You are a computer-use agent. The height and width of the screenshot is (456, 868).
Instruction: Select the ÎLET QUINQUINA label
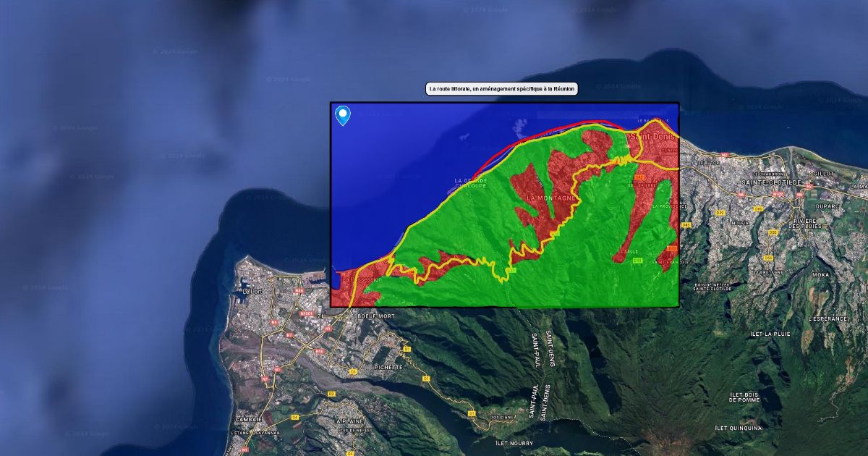(738, 428)
